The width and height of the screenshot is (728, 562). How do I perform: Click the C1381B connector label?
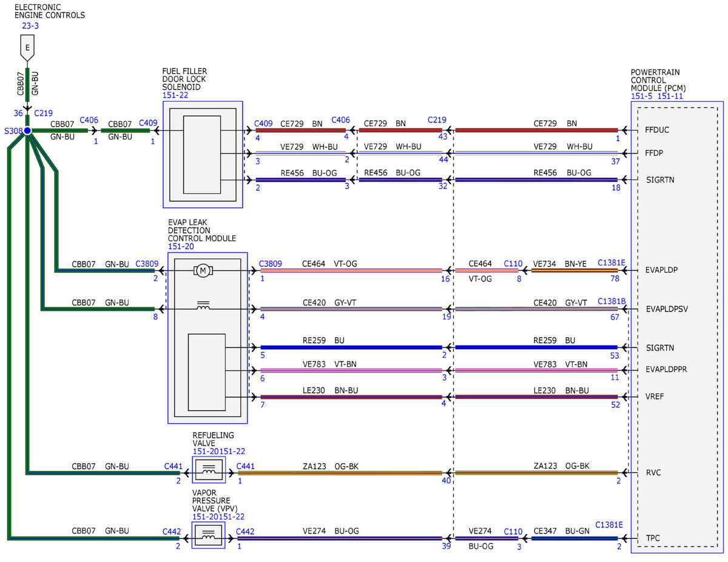[610, 301]
